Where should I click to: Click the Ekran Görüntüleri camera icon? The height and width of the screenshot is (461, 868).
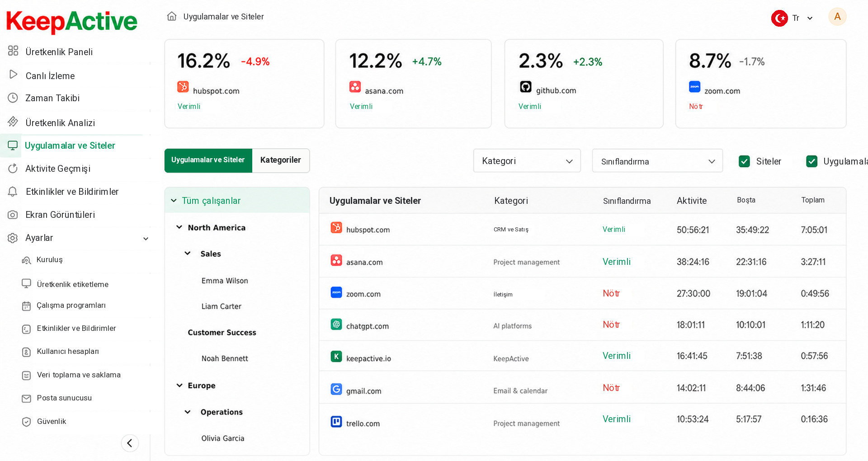[13, 215]
